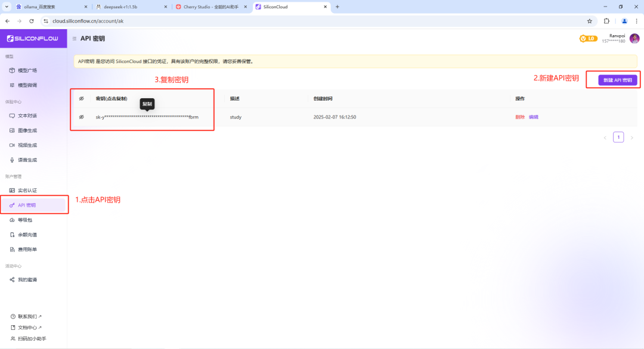The image size is (644, 349).
Task: Click the 等级包 gauge icon
Action: point(12,220)
